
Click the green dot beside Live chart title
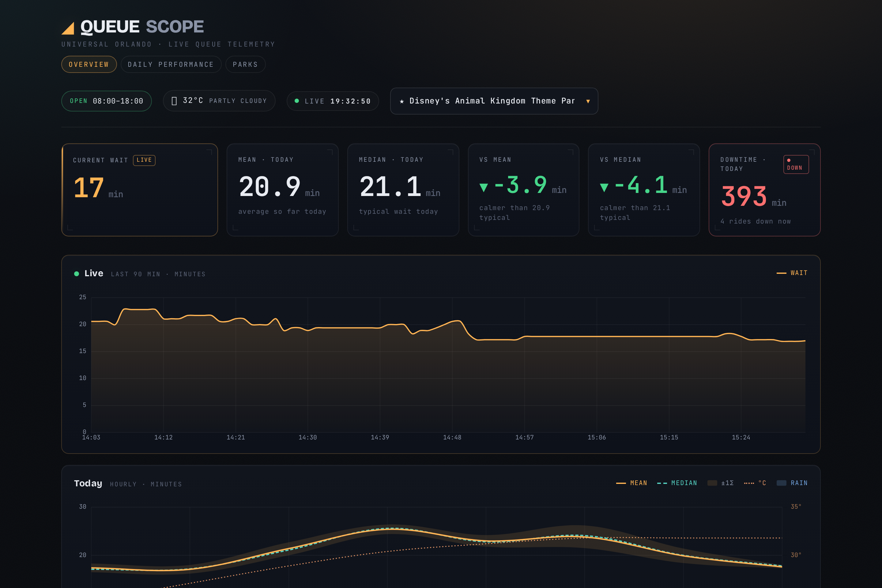tap(77, 274)
